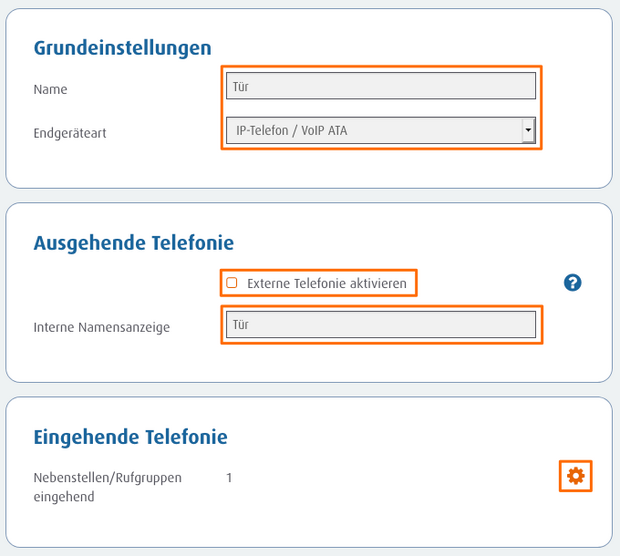Screen dimensions: 620x556
Task: Click the Grundeinstellungen section heading
Action: click(122, 48)
